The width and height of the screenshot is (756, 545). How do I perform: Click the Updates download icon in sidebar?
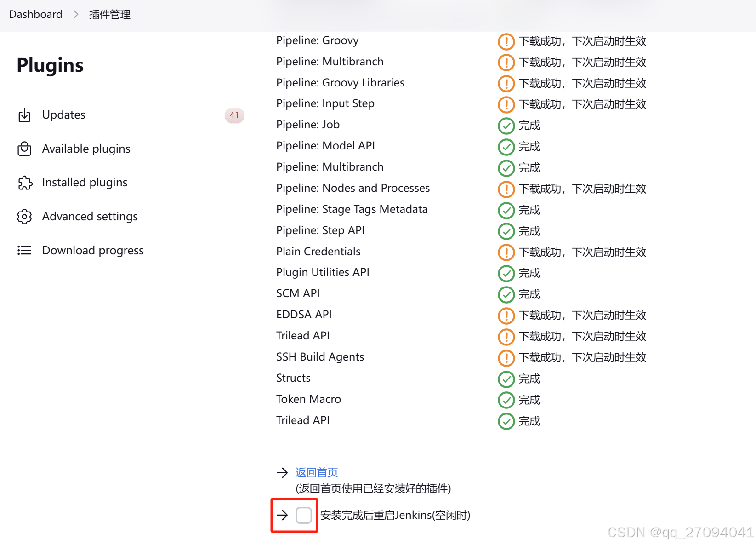click(24, 115)
